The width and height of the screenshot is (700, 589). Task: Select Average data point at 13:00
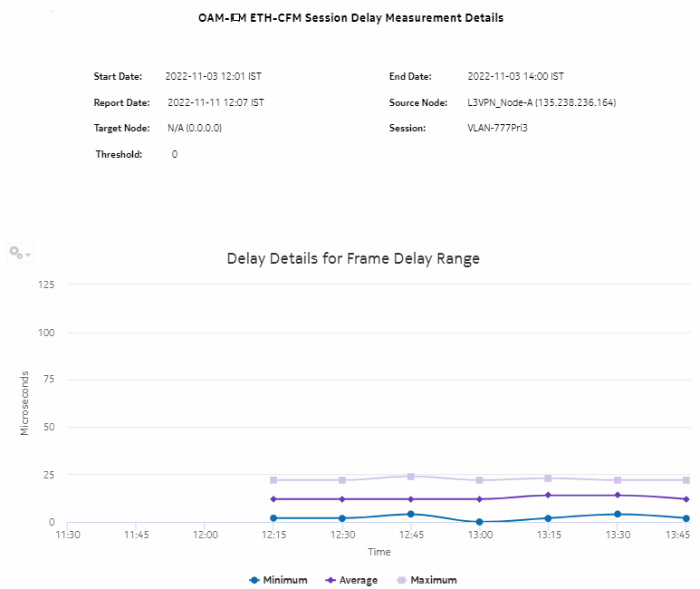(x=479, y=499)
